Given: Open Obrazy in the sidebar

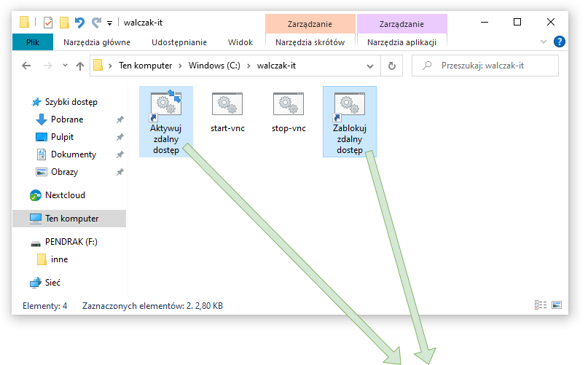Looking at the screenshot, I should point(65,172).
